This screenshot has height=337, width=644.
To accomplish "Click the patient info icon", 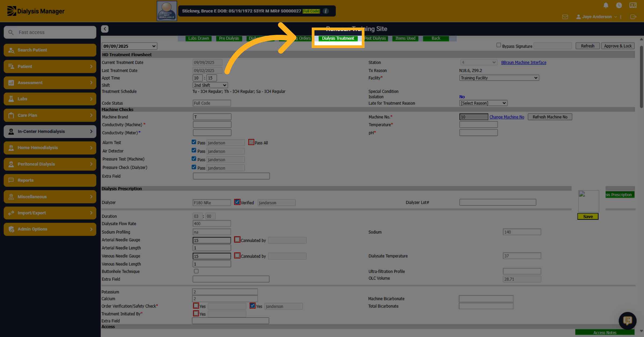I will click(326, 11).
